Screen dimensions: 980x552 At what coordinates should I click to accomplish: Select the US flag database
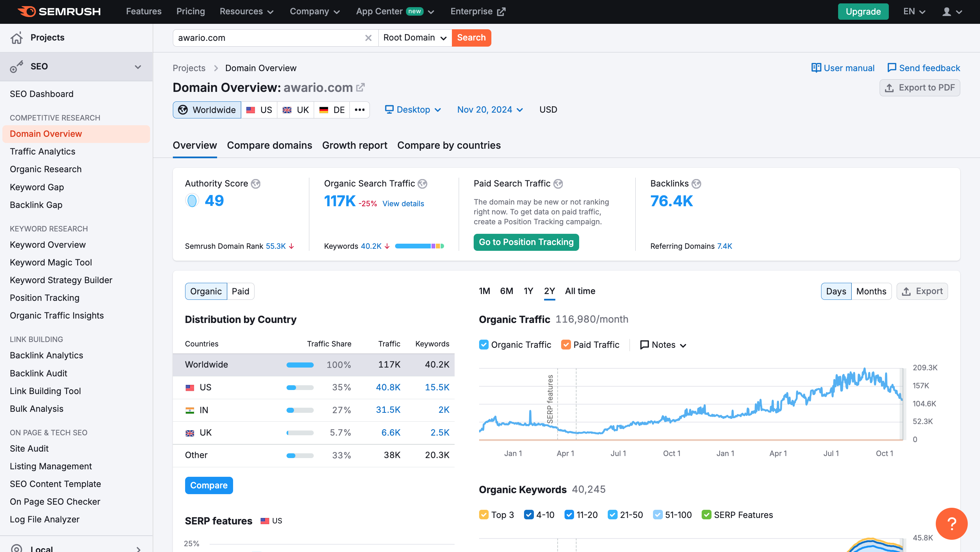[259, 110]
